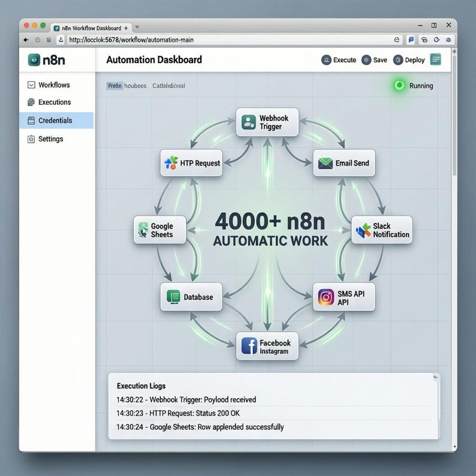The image size is (476, 476).
Task: Click the n8n logo icon in sidebar
Action: coord(34,60)
